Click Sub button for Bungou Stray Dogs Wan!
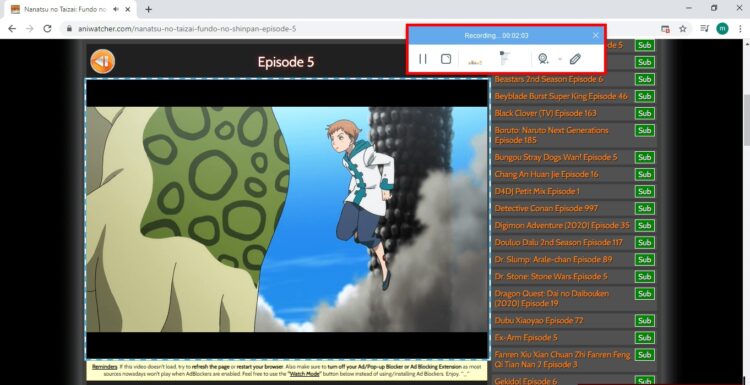This screenshot has width=750, height=385. (644, 157)
